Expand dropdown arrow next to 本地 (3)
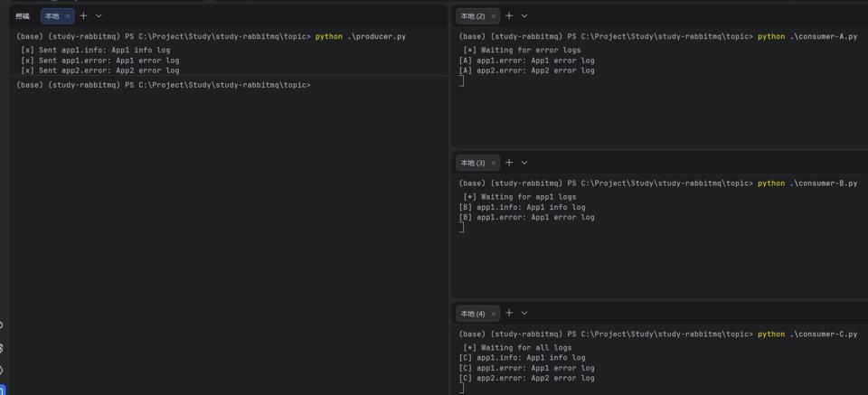Screen dimensions: 868x395 pyautogui.click(x=524, y=162)
